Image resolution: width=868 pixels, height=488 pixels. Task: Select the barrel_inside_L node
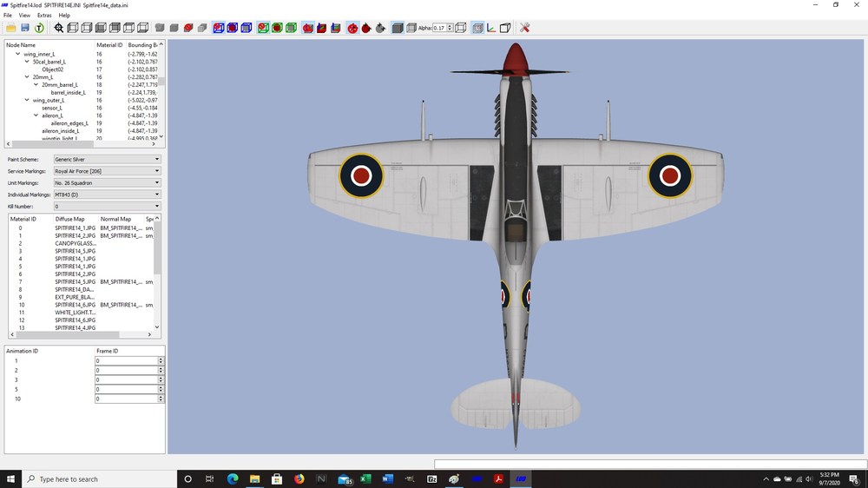[x=68, y=93]
